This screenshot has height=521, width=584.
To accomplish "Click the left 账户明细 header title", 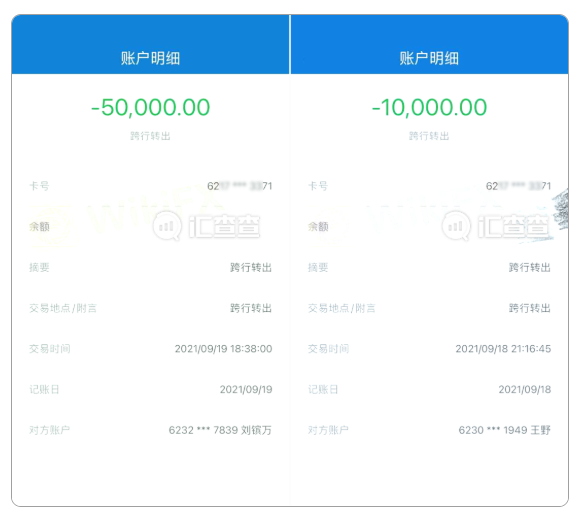I will (x=150, y=58).
